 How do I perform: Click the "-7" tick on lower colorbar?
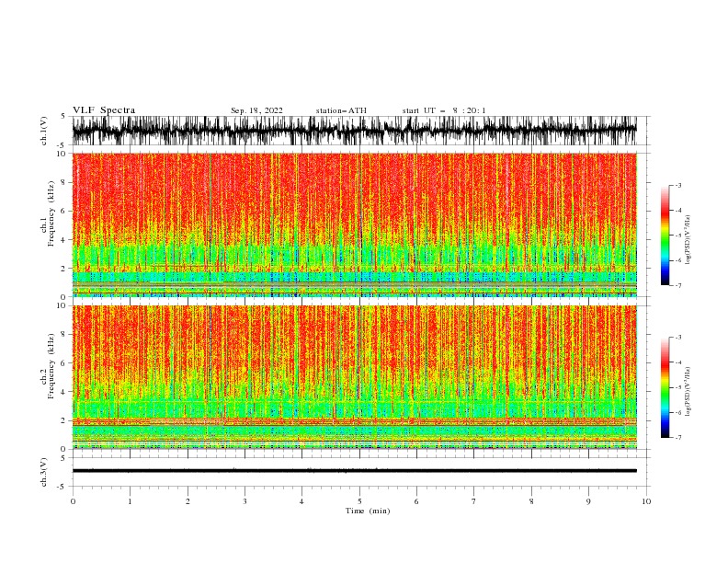coord(677,437)
